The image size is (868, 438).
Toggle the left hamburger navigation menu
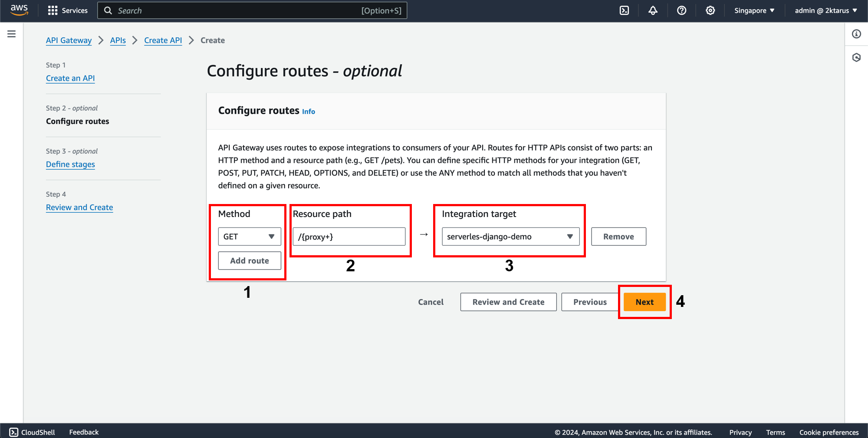pos(12,34)
